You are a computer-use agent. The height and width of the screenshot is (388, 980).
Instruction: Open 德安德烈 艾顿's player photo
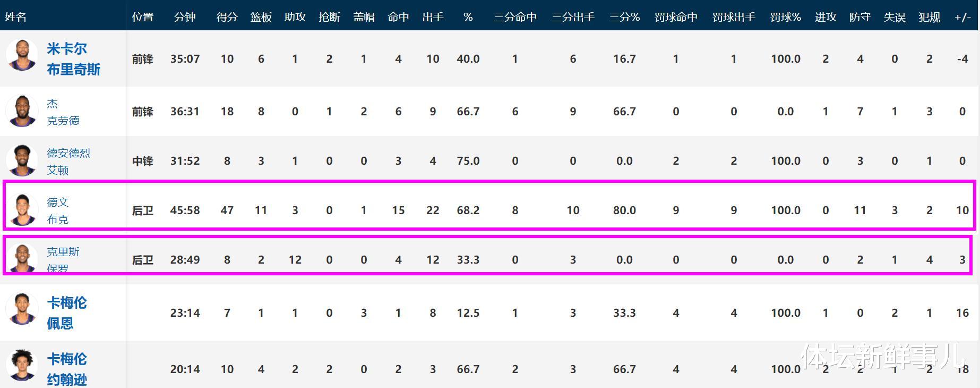click(22, 160)
